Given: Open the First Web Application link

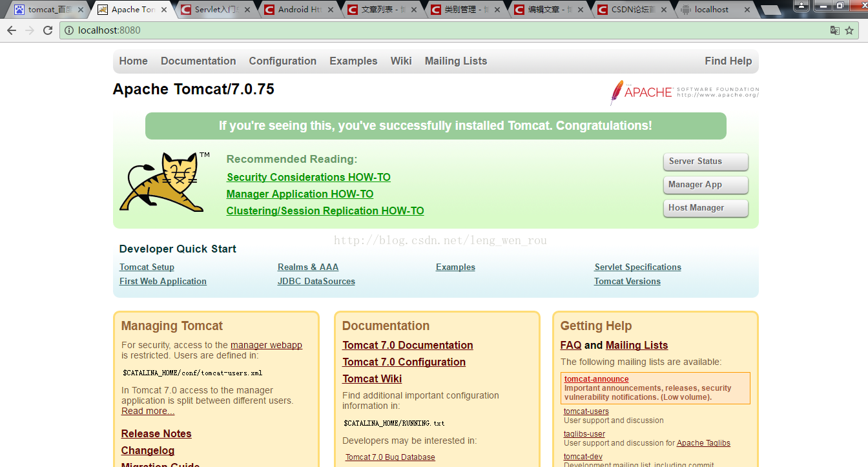Looking at the screenshot, I should pos(163,281).
